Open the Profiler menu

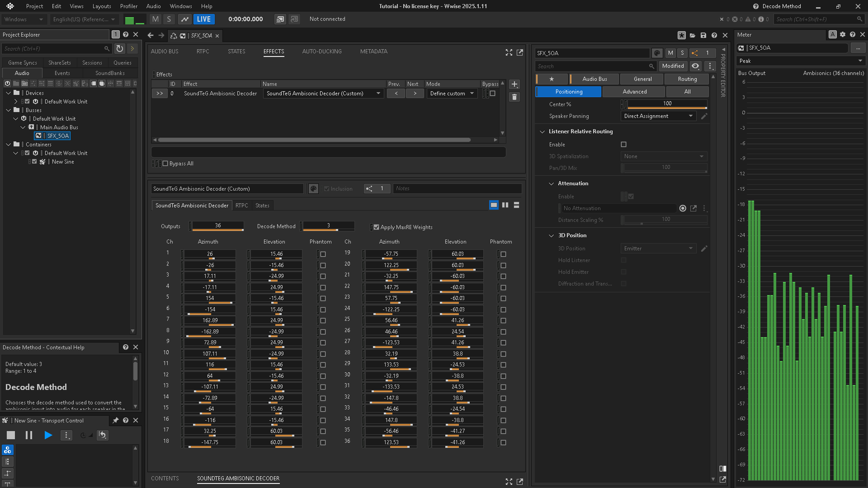coord(128,6)
